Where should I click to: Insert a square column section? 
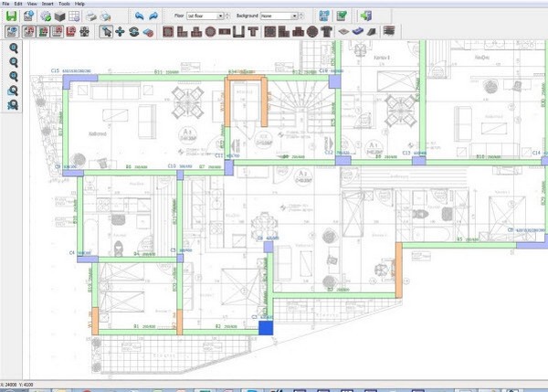(168, 32)
